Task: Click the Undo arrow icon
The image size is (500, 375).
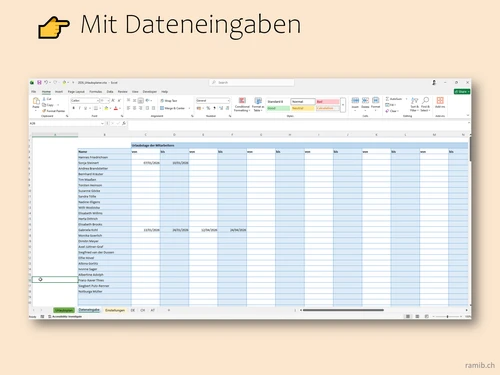Action: [46, 82]
